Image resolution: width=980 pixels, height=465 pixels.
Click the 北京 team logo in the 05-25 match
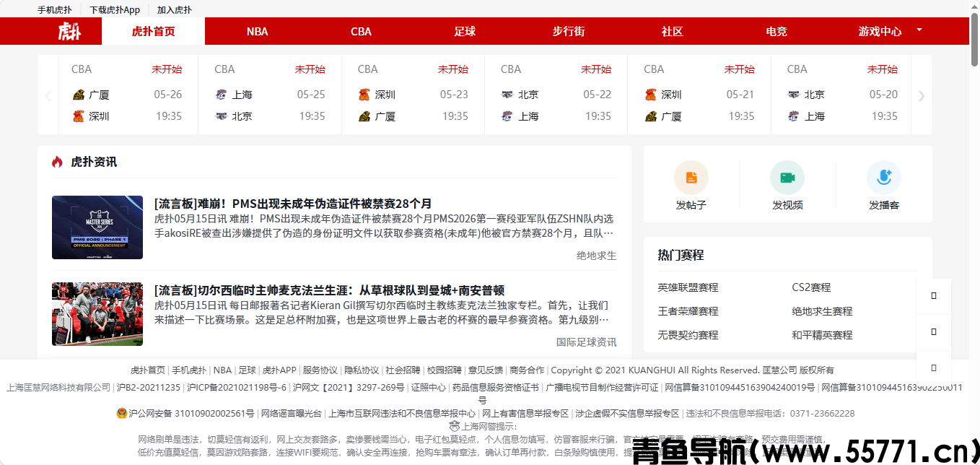click(222, 116)
